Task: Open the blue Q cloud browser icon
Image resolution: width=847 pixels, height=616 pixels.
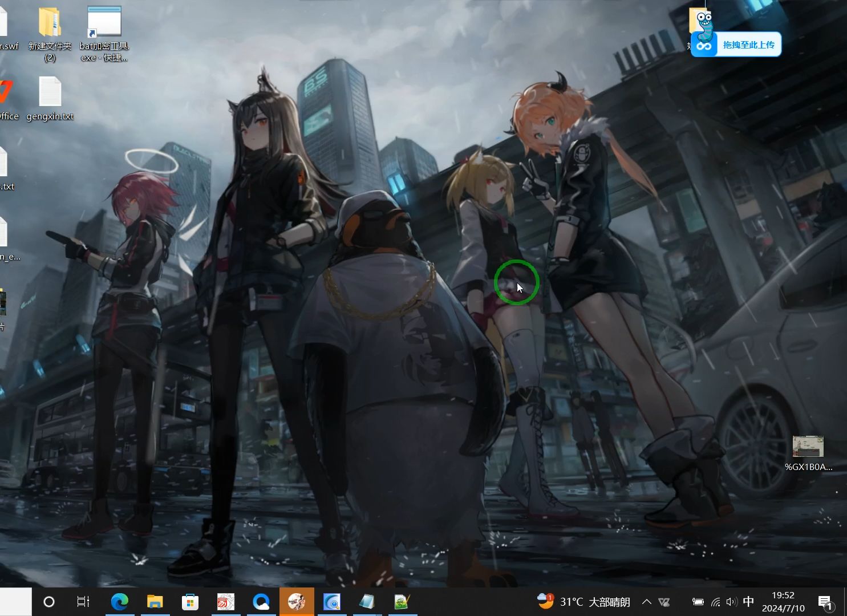Action: tap(261, 602)
